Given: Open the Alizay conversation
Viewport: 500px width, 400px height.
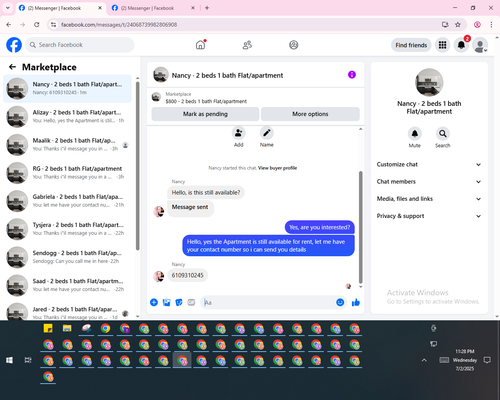Looking at the screenshot, I should [x=67, y=116].
